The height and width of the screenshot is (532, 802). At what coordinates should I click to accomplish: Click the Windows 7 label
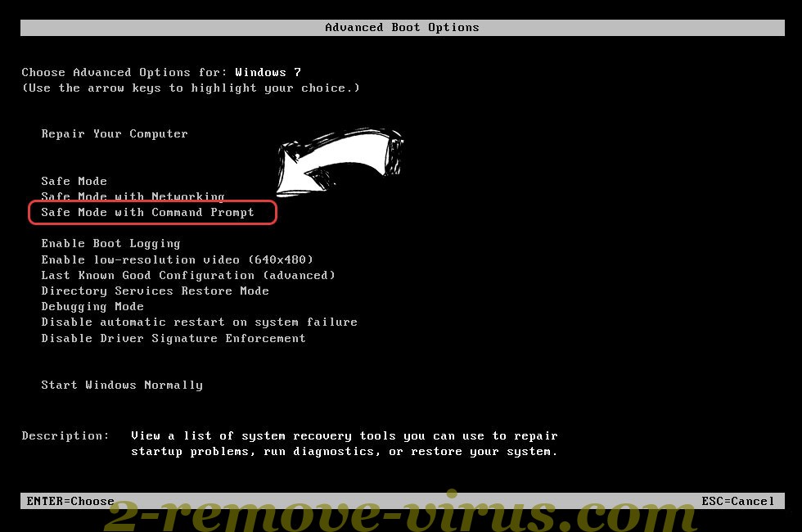click(268, 72)
